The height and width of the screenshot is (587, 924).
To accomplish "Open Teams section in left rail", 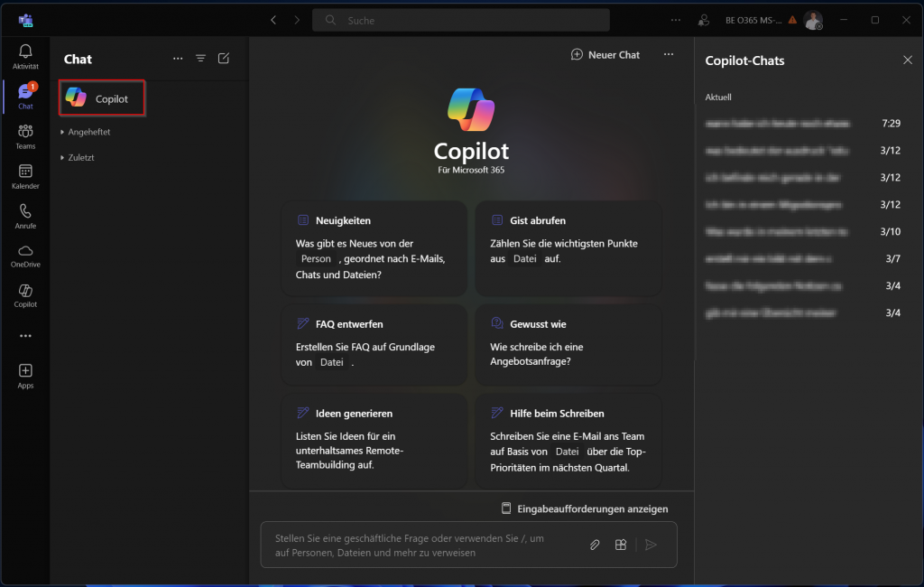I will click(25, 136).
